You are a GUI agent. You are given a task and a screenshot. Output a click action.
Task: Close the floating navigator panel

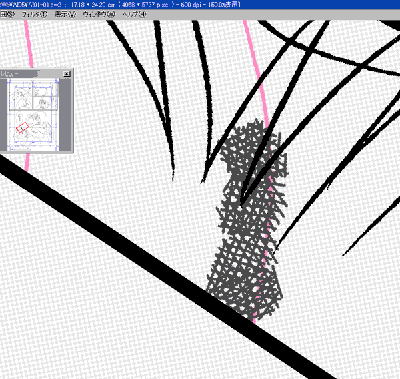[67, 74]
